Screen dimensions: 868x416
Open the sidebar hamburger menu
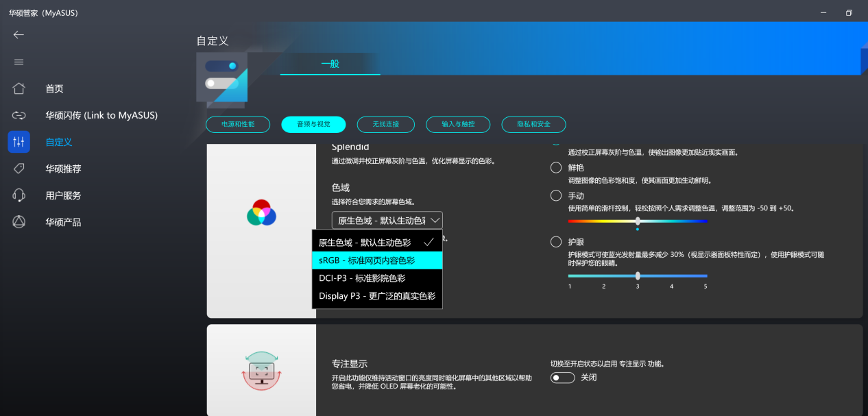click(x=19, y=61)
